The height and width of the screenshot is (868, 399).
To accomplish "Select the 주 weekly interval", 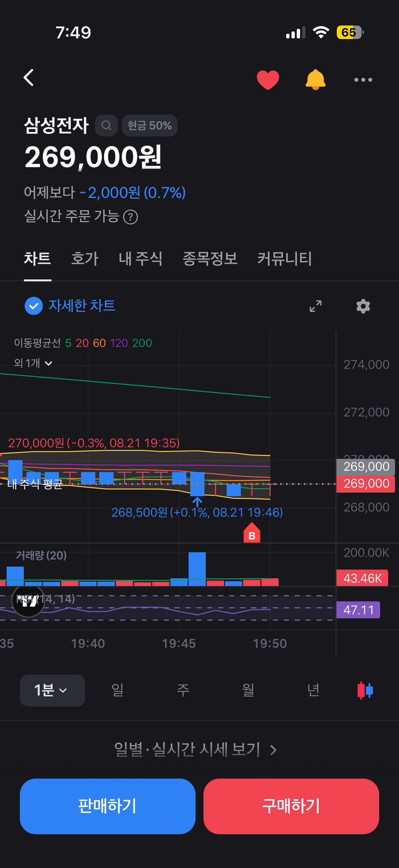I will pyautogui.click(x=183, y=691).
